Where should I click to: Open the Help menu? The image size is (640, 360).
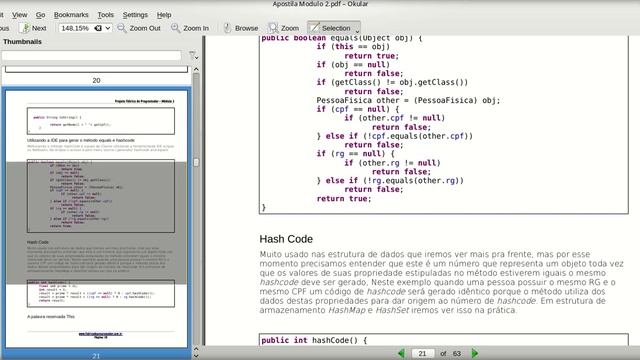point(164,15)
